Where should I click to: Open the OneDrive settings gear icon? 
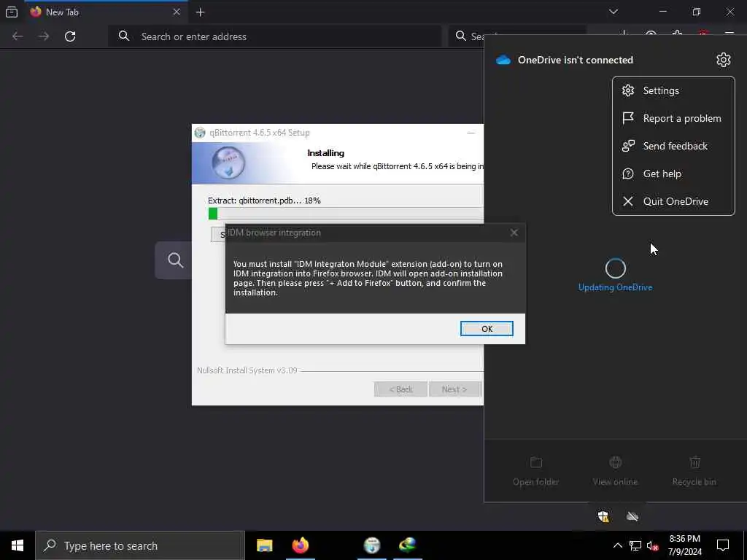point(723,60)
